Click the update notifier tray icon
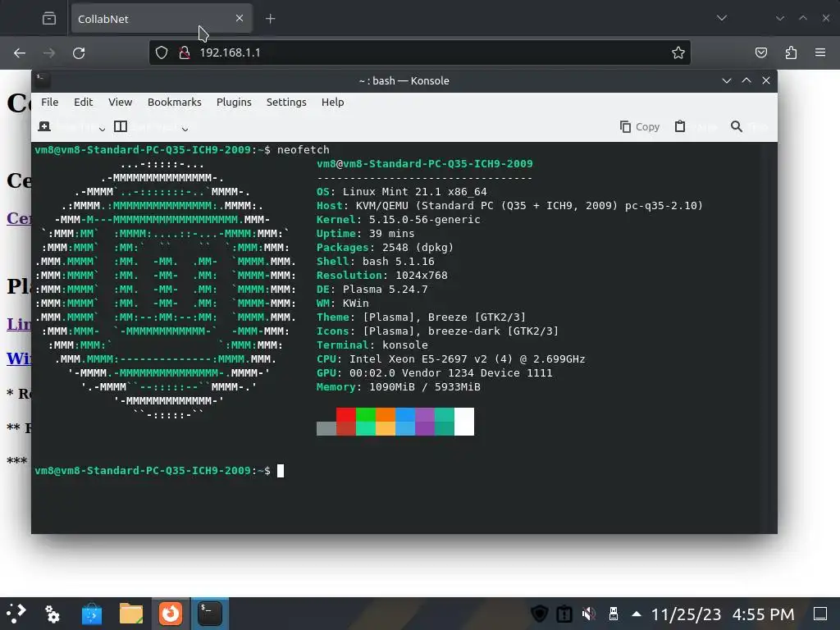Screen dimensions: 840x630 (564, 614)
